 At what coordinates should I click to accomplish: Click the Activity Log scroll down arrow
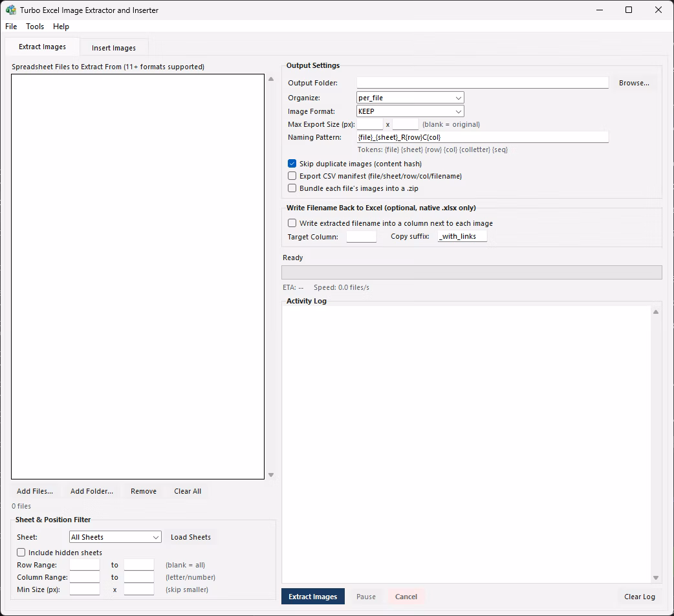656,578
